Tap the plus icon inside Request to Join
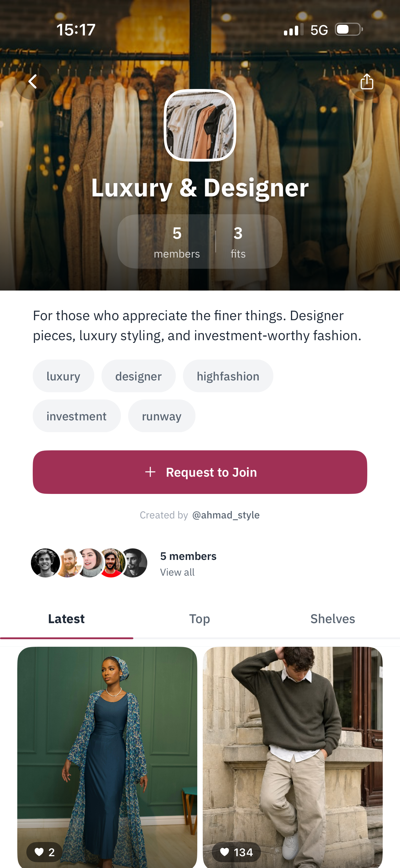This screenshot has width=400, height=868. 150,472
